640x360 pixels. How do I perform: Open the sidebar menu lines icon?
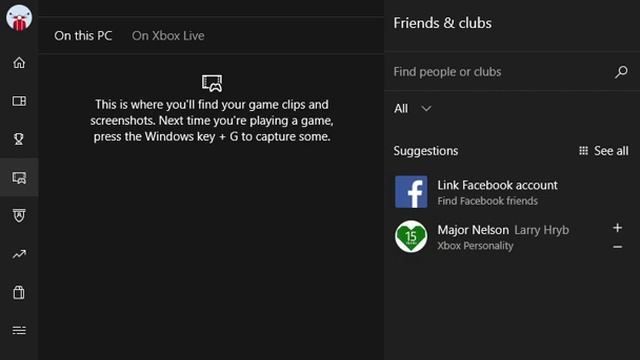[x=19, y=330]
